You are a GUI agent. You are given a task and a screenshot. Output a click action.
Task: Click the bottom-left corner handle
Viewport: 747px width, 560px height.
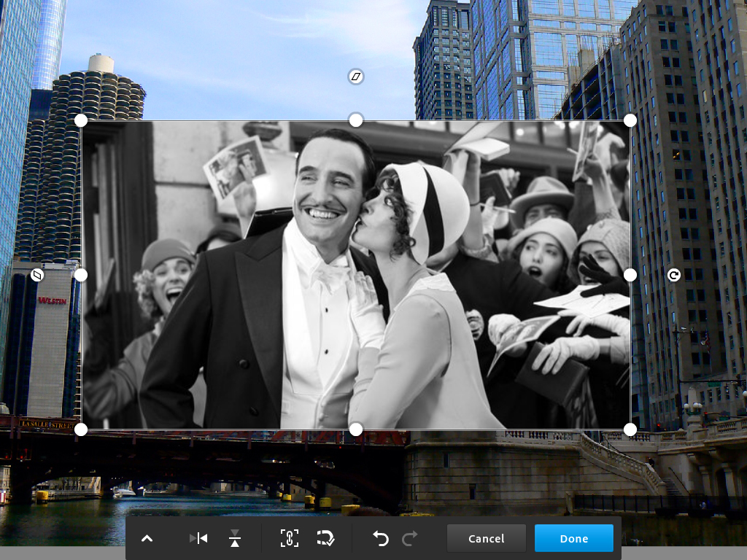pyautogui.click(x=81, y=429)
